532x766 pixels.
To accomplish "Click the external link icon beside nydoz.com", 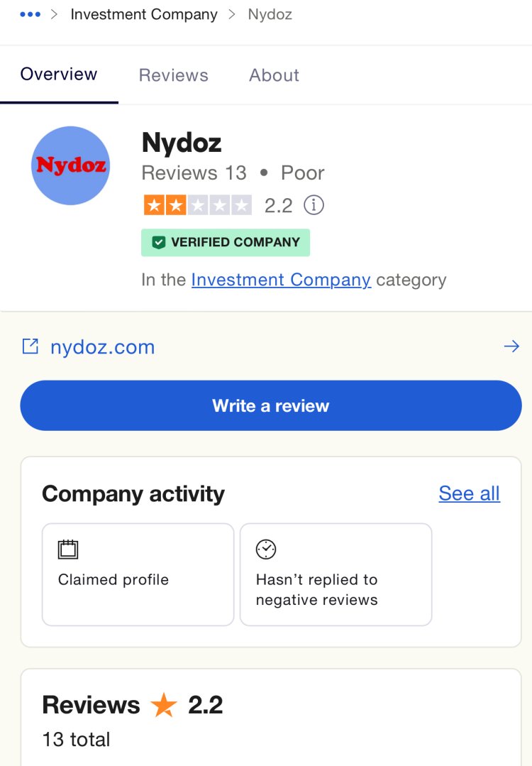I will (31, 346).
